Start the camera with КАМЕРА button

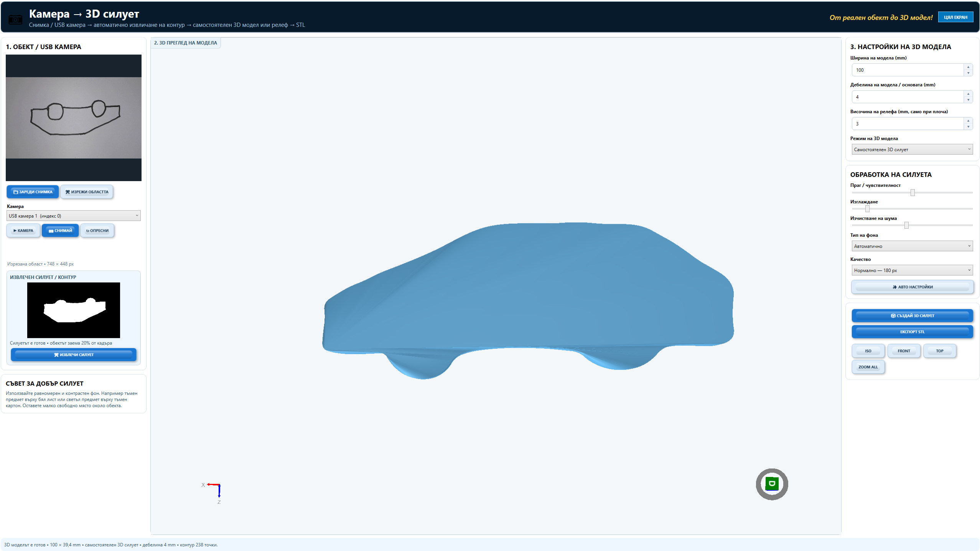point(23,231)
